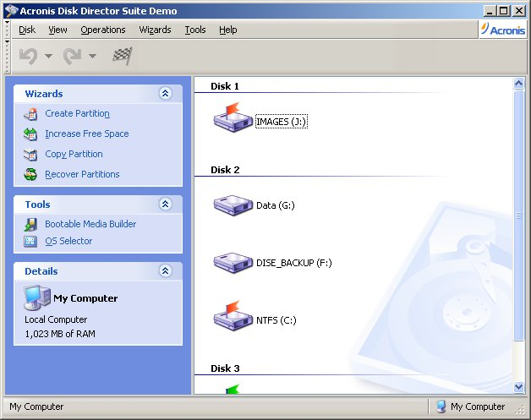Launch the Create Partition link
Viewport: 531px width, 420px height.
[78, 114]
